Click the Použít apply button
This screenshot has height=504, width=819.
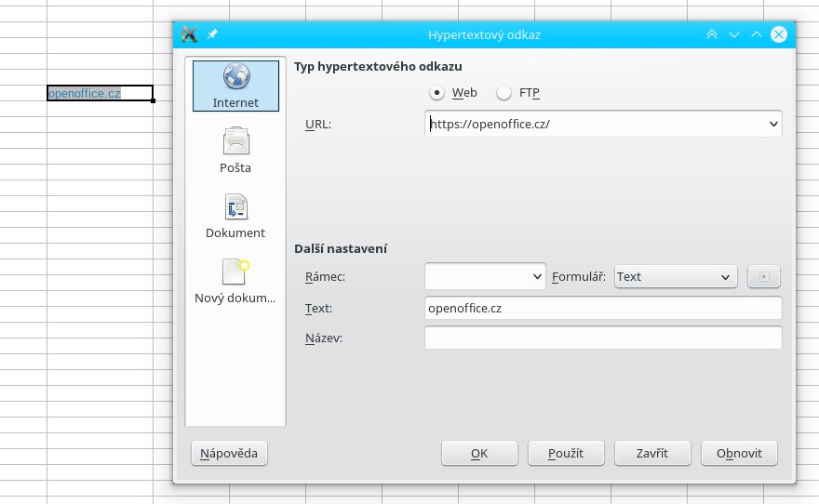(x=566, y=453)
